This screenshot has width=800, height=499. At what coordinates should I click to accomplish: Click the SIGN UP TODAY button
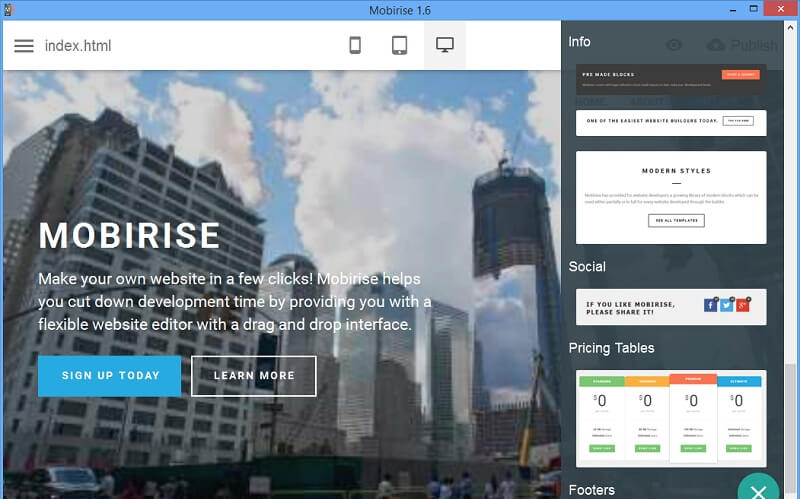pyautogui.click(x=110, y=376)
